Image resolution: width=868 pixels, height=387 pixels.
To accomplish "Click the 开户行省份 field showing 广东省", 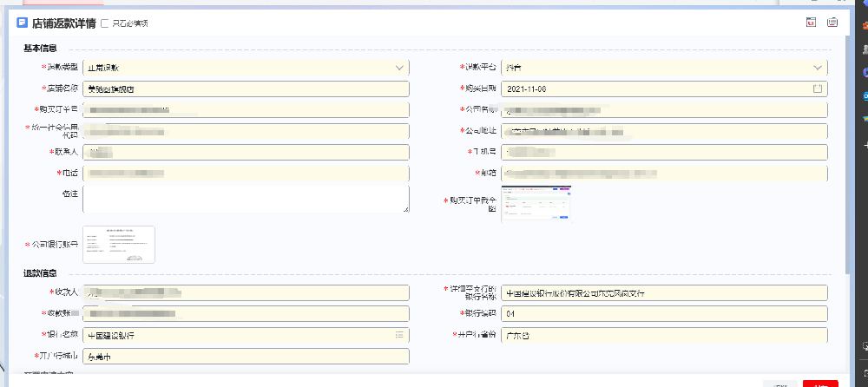I will tap(664, 335).
